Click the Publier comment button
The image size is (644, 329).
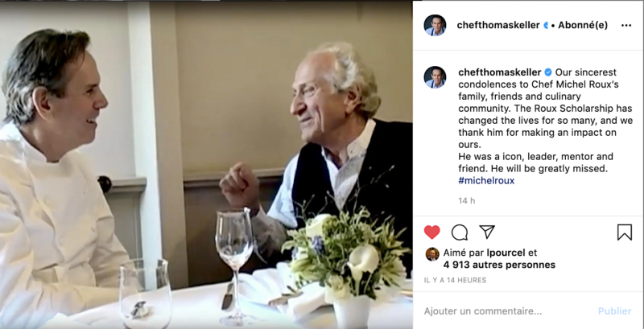(x=614, y=311)
